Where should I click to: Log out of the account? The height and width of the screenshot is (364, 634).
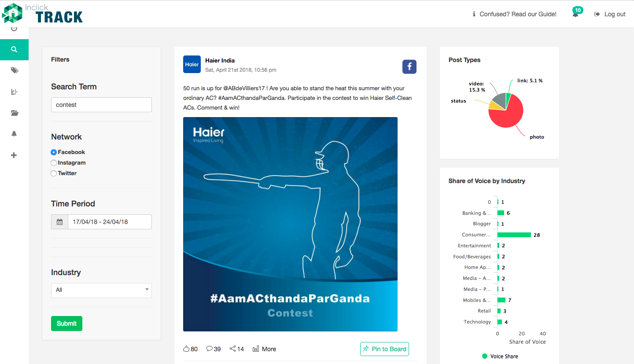[x=610, y=14]
